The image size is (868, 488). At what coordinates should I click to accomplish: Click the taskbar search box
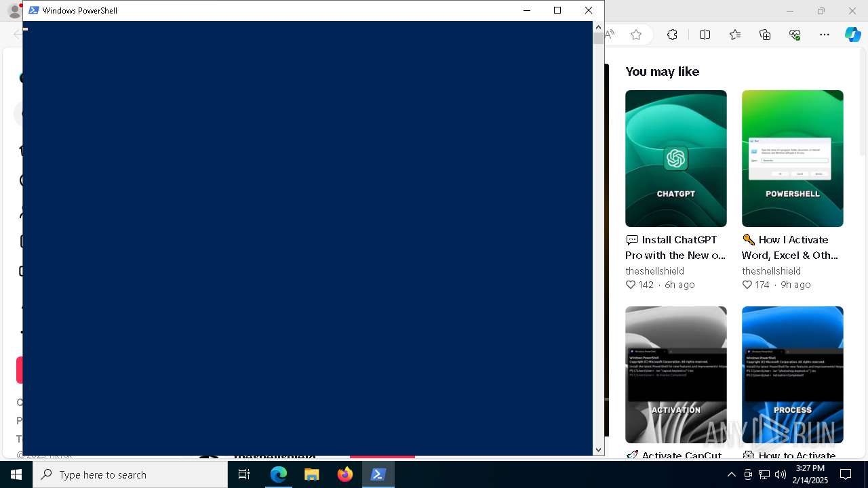[x=130, y=474]
